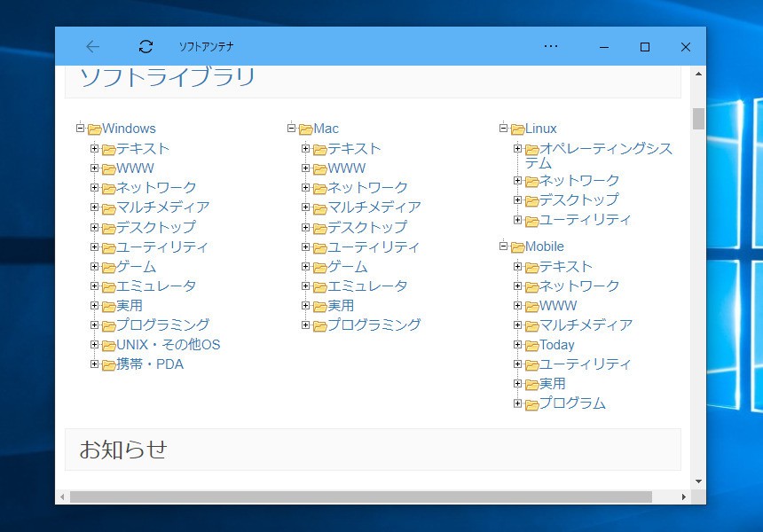
Task: Collapse the Mac tree node
Action: coord(292,129)
